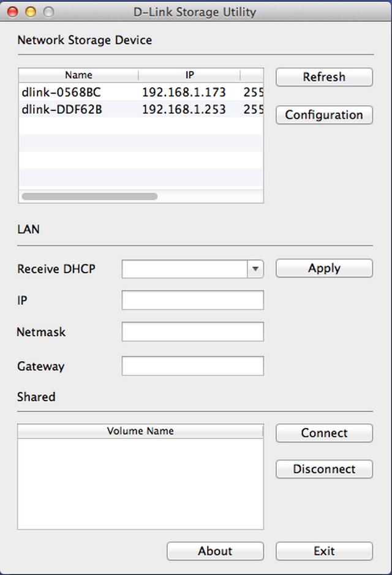Select the 192.168.1.253 IP cell
392x575 pixels.
(184, 109)
